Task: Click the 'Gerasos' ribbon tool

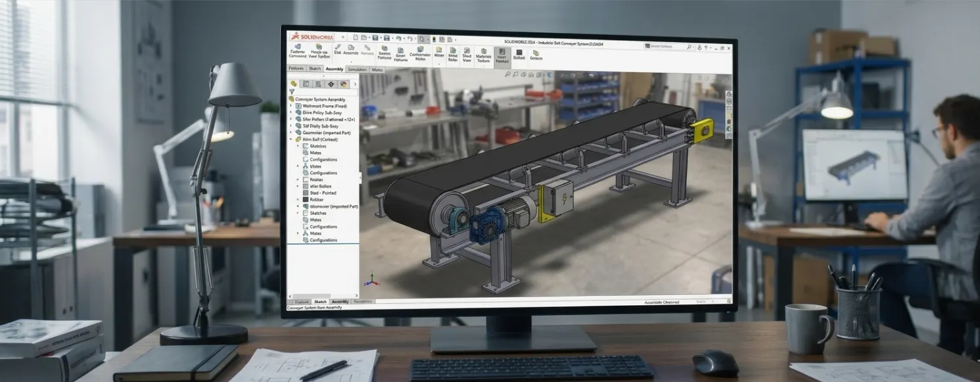Action: (x=536, y=55)
